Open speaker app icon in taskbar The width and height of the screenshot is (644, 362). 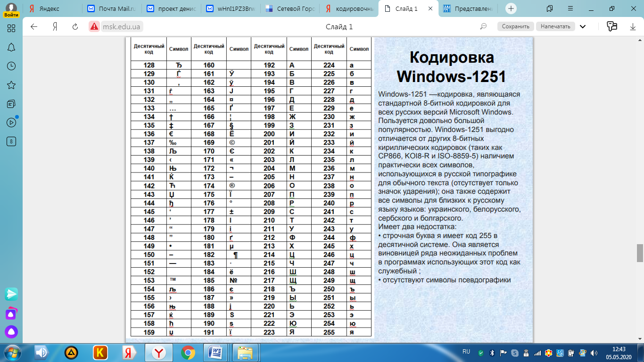pos(41,353)
